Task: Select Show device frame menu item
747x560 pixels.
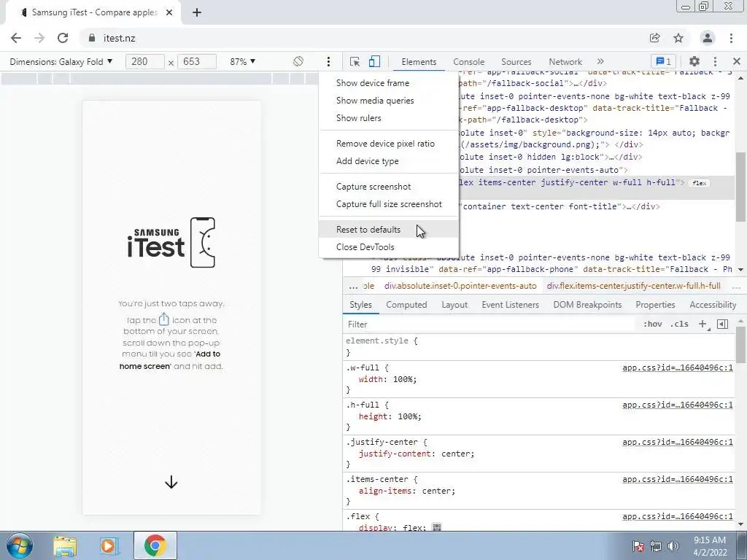Action: coord(389,83)
